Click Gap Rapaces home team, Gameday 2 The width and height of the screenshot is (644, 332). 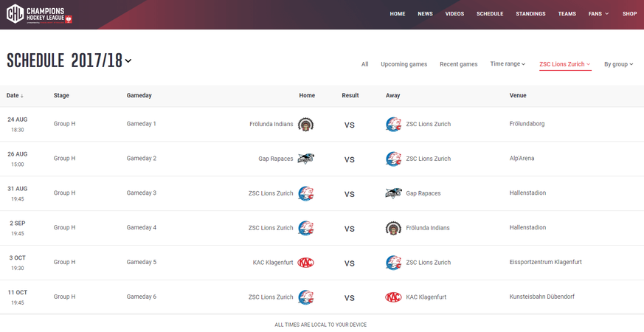click(x=276, y=159)
